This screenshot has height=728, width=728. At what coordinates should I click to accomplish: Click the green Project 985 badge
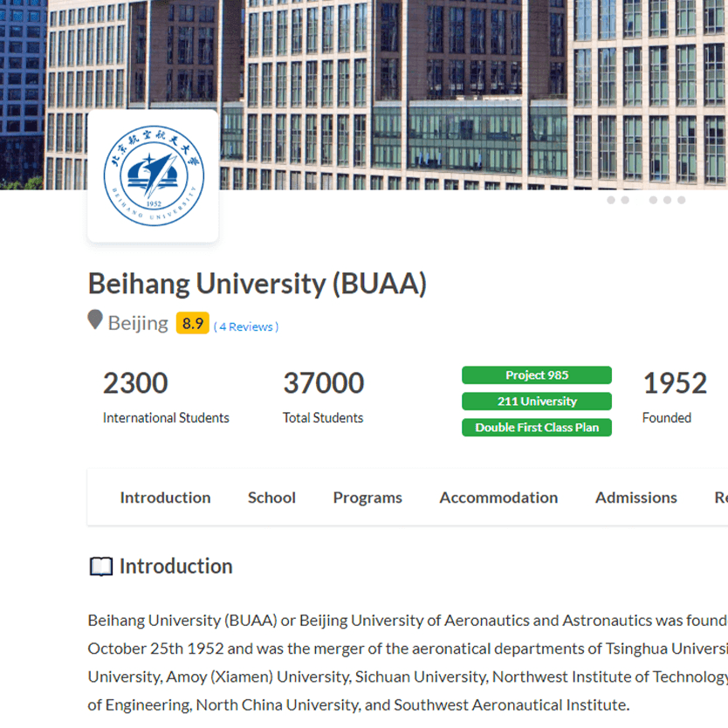[x=537, y=375]
